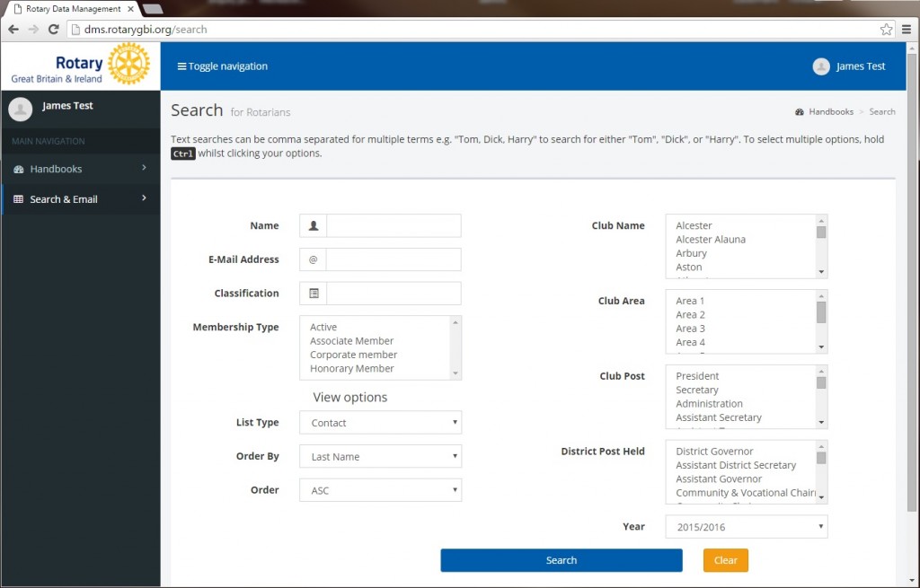Click the header user avatar icon
The image size is (920, 588).
click(821, 66)
